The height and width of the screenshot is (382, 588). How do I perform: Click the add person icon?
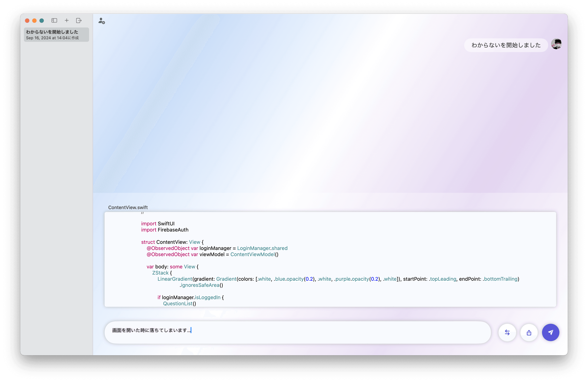pos(102,21)
